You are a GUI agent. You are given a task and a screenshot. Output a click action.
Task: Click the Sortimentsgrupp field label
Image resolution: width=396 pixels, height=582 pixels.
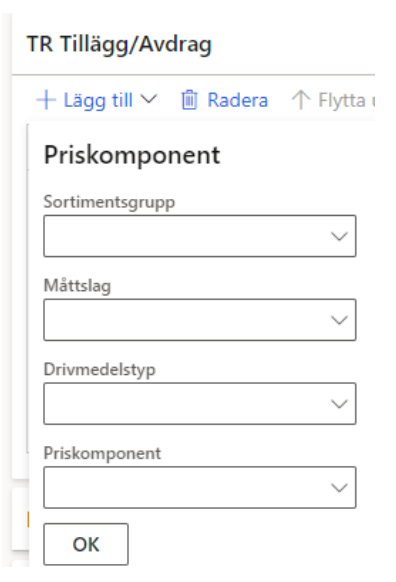[109, 203]
